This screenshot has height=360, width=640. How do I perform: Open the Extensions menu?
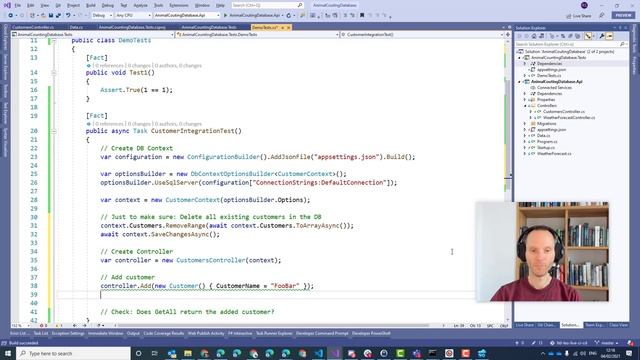(x=179, y=5)
